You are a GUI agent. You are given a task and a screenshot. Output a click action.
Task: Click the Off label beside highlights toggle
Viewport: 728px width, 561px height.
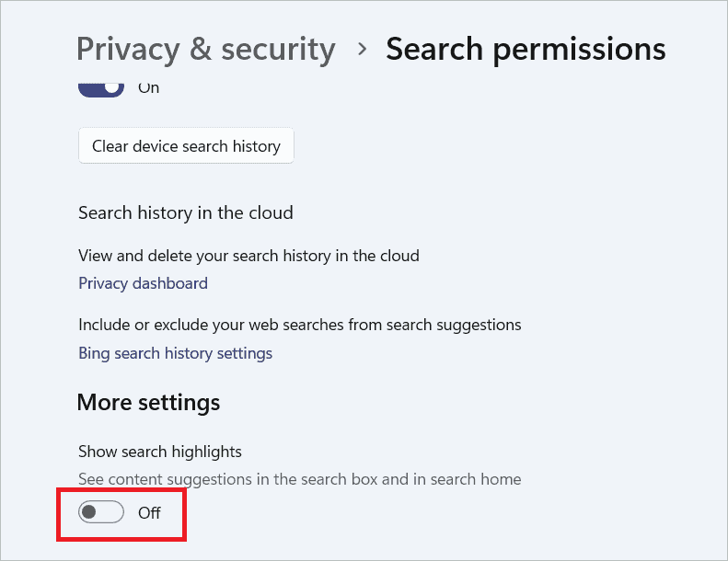click(149, 513)
